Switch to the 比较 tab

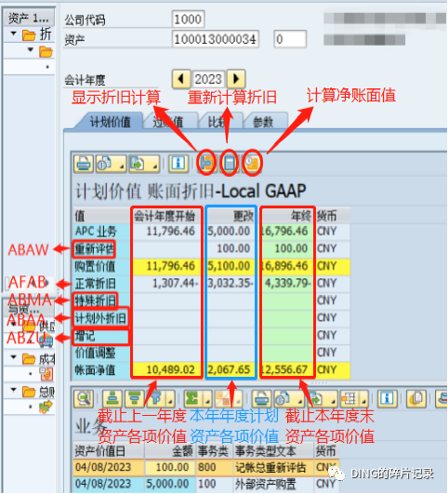217,122
